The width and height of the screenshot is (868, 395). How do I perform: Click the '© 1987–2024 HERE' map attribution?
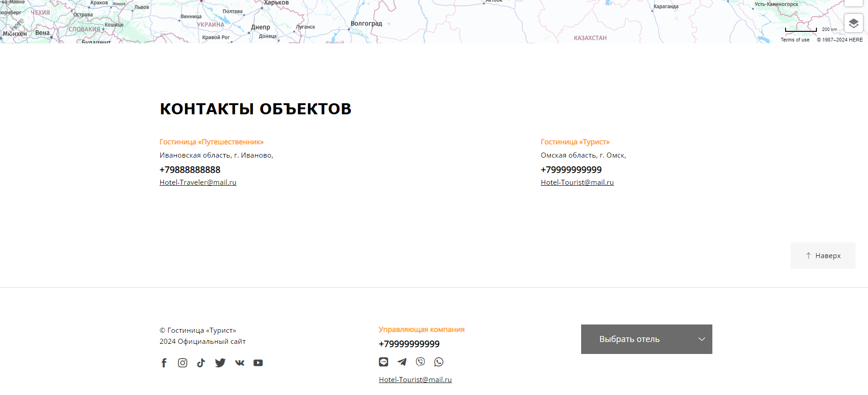(x=840, y=40)
